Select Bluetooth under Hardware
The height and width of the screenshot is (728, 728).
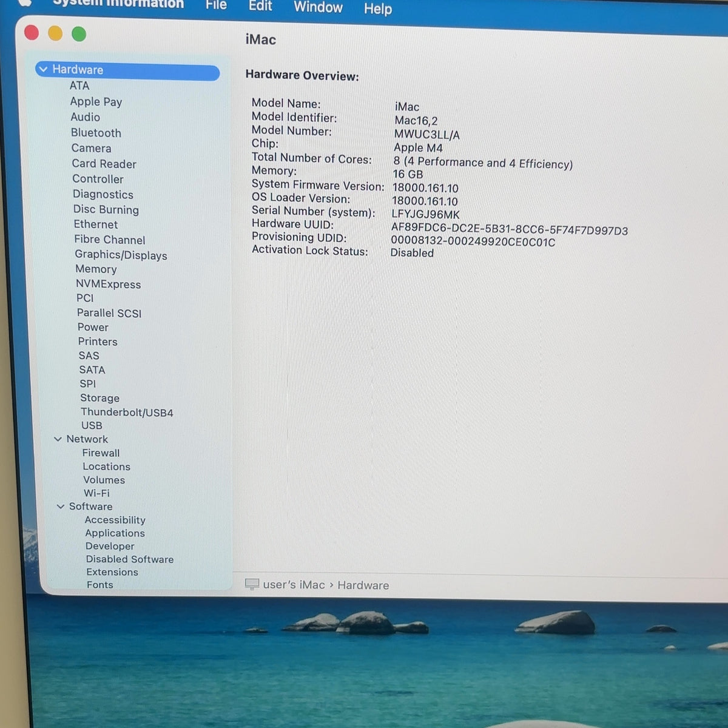(x=96, y=132)
